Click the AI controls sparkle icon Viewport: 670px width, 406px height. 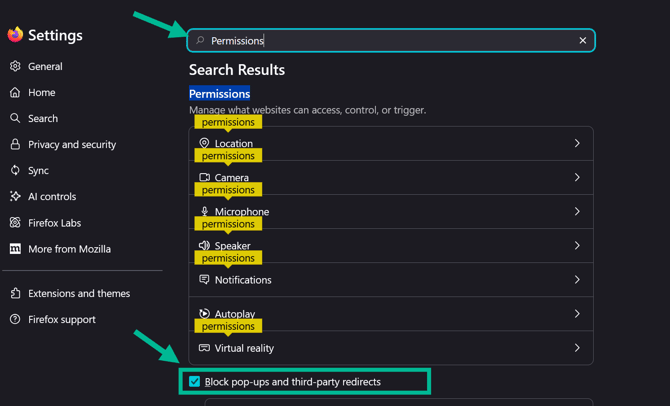15,197
